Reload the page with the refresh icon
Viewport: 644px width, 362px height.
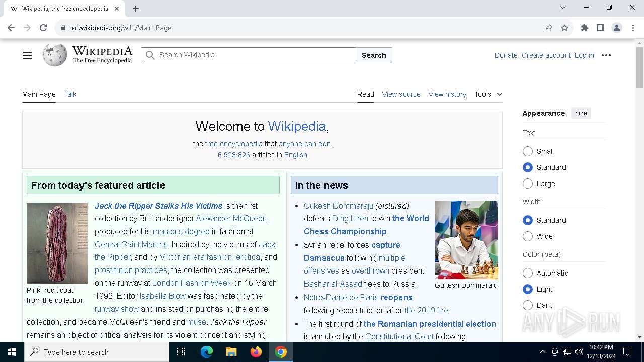pyautogui.click(x=43, y=28)
